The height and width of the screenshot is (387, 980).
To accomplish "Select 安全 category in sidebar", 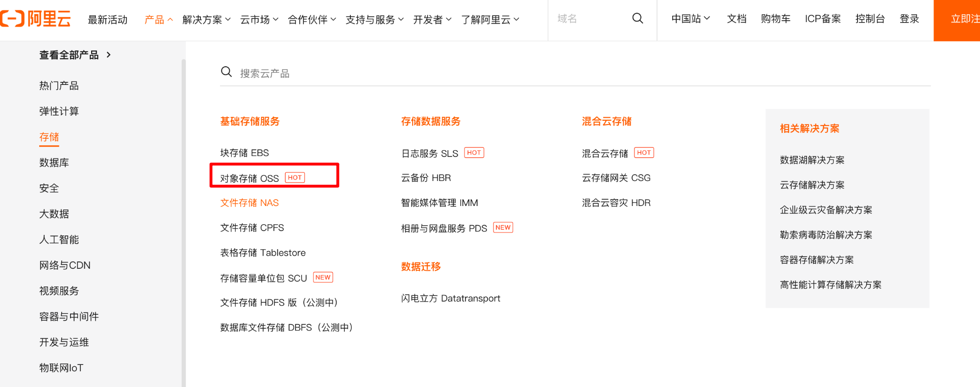I will [x=49, y=188].
